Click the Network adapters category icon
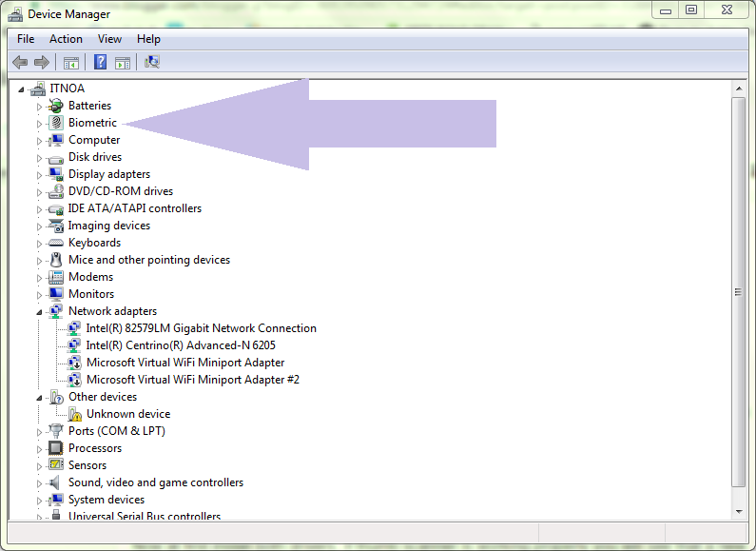The width and height of the screenshot is (756, 551). [56, 311]
